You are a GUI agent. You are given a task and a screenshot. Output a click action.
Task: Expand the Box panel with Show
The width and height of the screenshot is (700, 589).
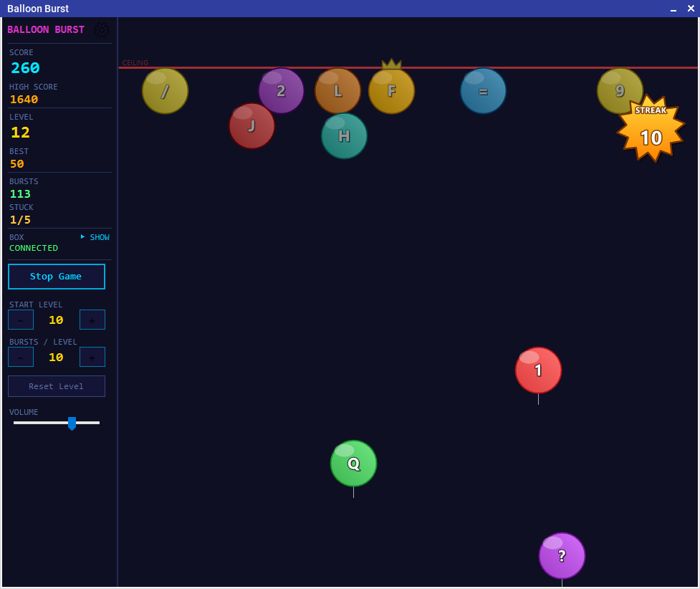95,237
